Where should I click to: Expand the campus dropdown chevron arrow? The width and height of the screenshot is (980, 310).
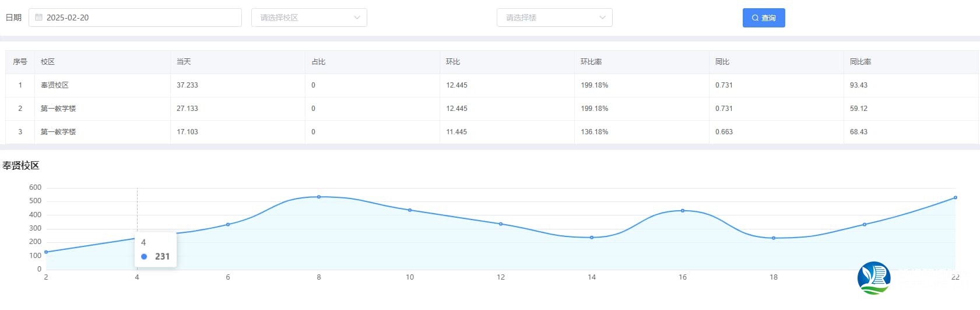click(357, 18)
